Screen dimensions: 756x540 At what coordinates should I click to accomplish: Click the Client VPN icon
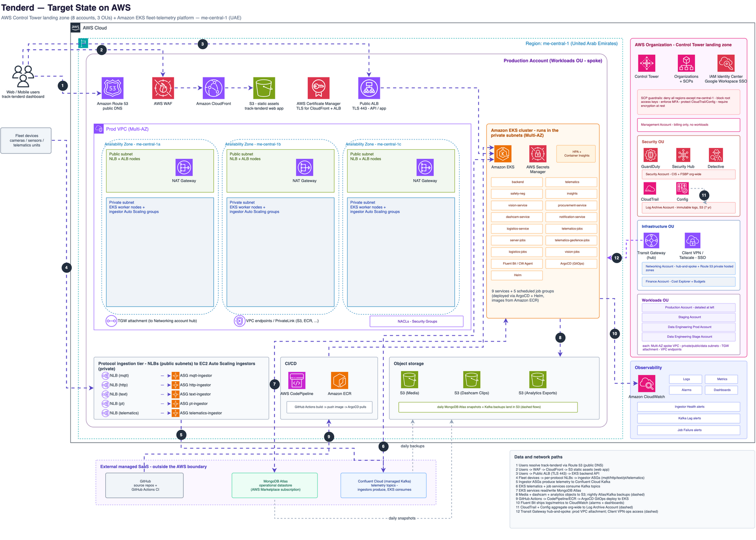tap(692, 240)
